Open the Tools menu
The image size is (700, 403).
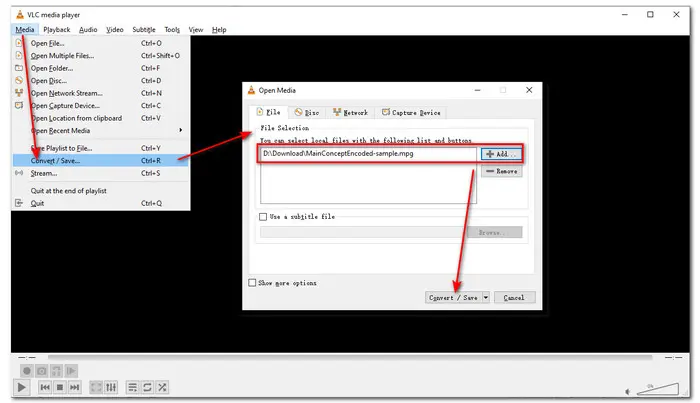[x=172, y=29]
